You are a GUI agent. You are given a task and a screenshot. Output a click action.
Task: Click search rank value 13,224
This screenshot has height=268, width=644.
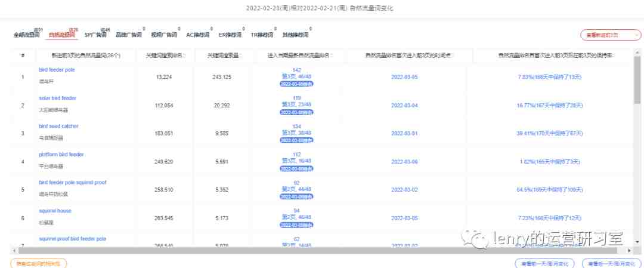165,77
